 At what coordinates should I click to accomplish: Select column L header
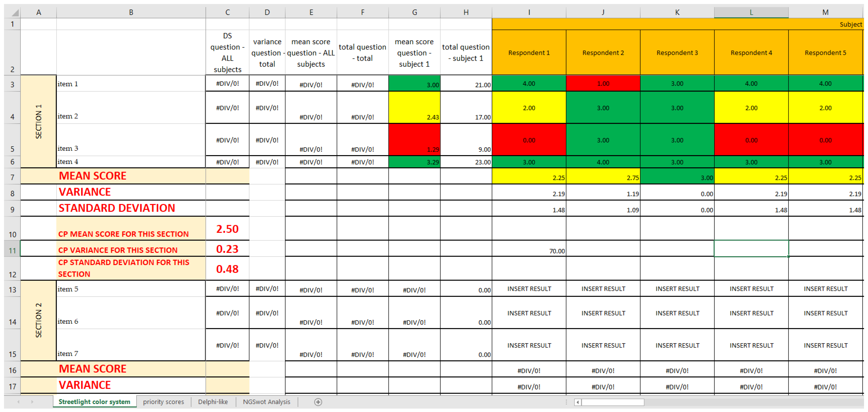[751, 12]
